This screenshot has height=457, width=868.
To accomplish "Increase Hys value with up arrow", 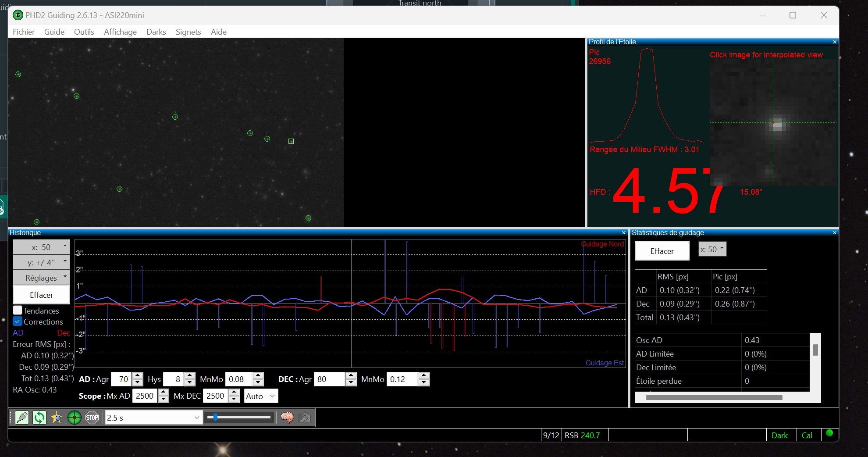I will pos(190,375).
